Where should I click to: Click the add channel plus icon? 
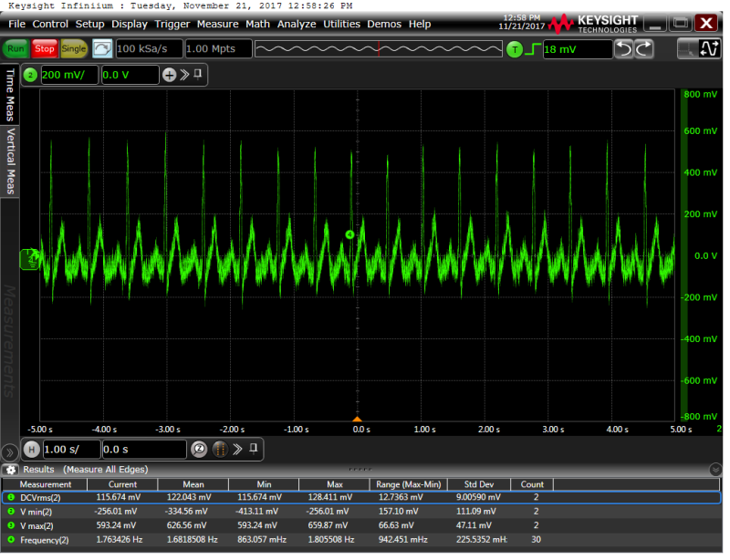[x=170, y=76]
